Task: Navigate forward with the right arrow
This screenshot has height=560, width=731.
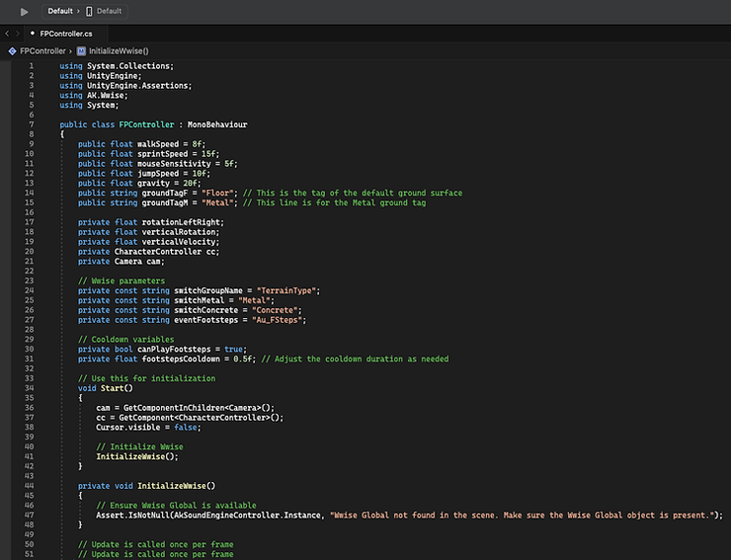Action: click(x=18, y=34)
